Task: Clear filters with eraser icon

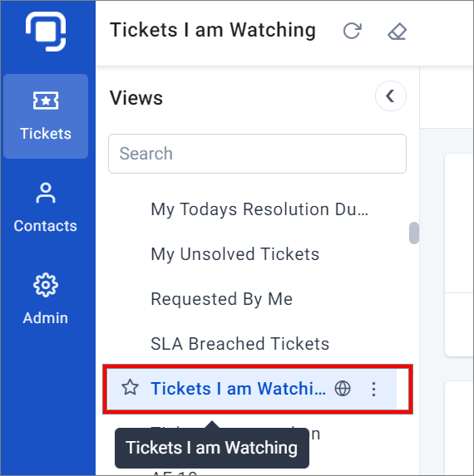Action: (397, 32)
